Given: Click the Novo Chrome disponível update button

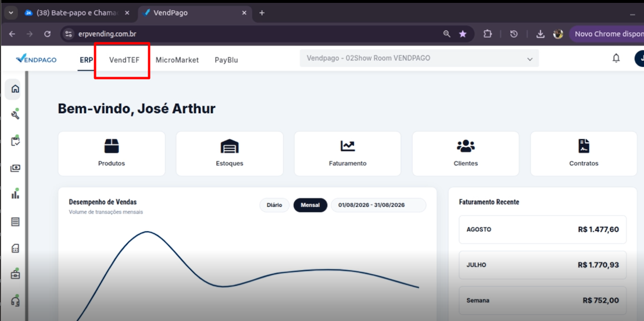Looking at the screenshot, I should click(607, 34).
